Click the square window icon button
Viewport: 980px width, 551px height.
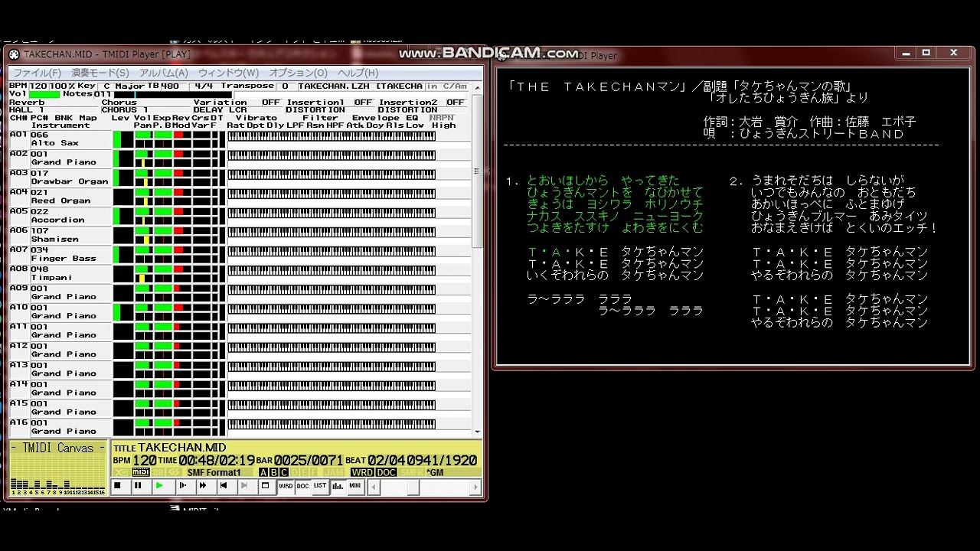click(266, 486)
